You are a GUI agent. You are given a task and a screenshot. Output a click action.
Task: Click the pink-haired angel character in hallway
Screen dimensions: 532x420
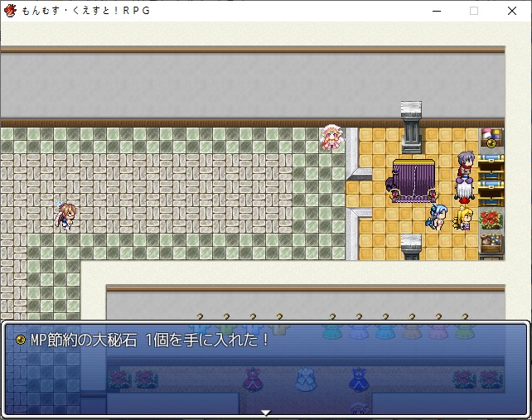click(332, 138)
